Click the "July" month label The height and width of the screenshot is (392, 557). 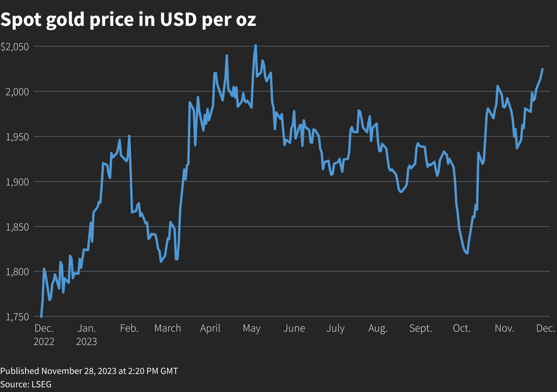coord(335,328)
